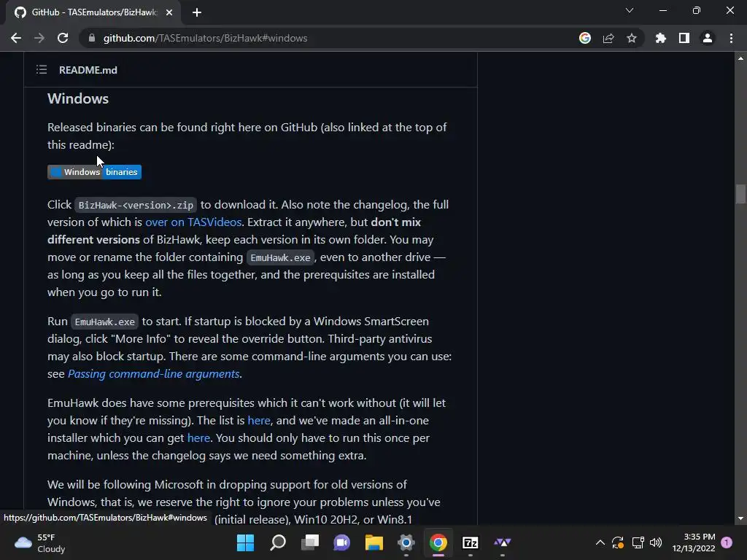Viewport: 747px width, 560px height.
Task: Click page scrollbar down arrow
Action: [740, 518]
